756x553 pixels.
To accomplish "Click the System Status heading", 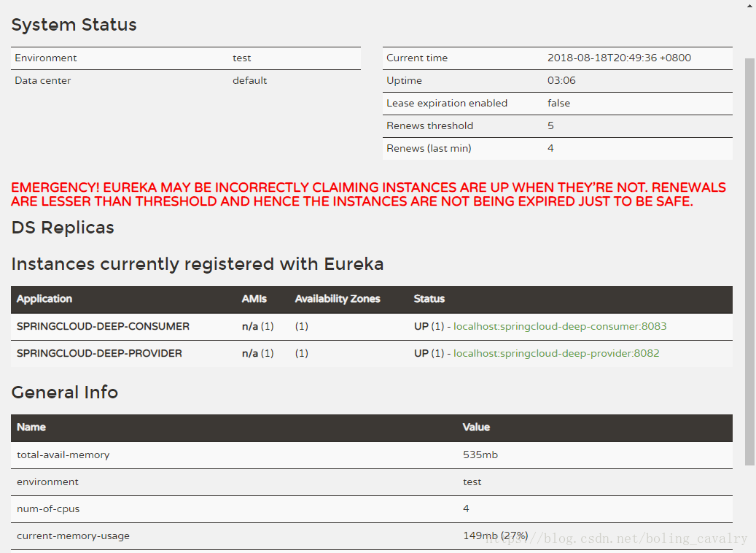I will pyautogui.click(x=74, y=25).
